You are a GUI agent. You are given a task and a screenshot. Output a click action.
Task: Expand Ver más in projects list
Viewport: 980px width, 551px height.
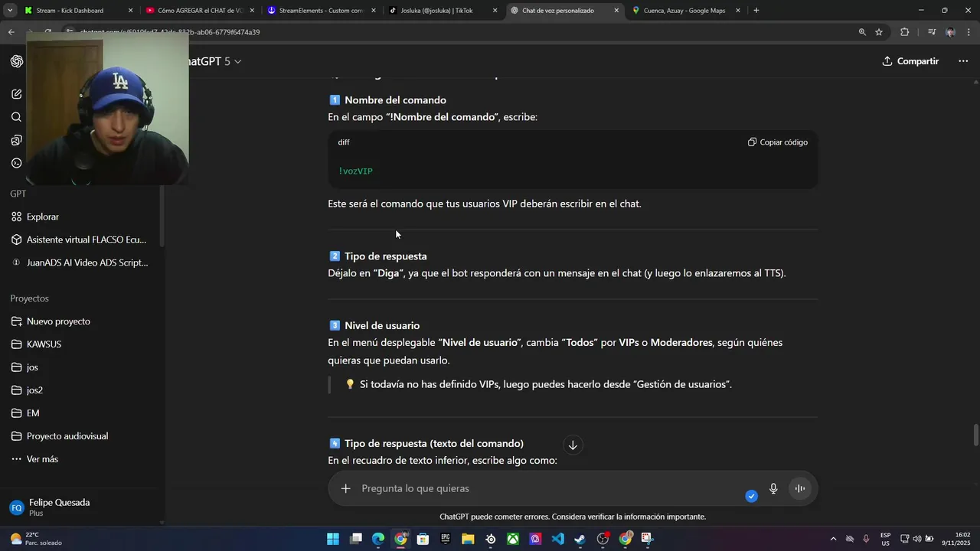(x=34, y=459)
